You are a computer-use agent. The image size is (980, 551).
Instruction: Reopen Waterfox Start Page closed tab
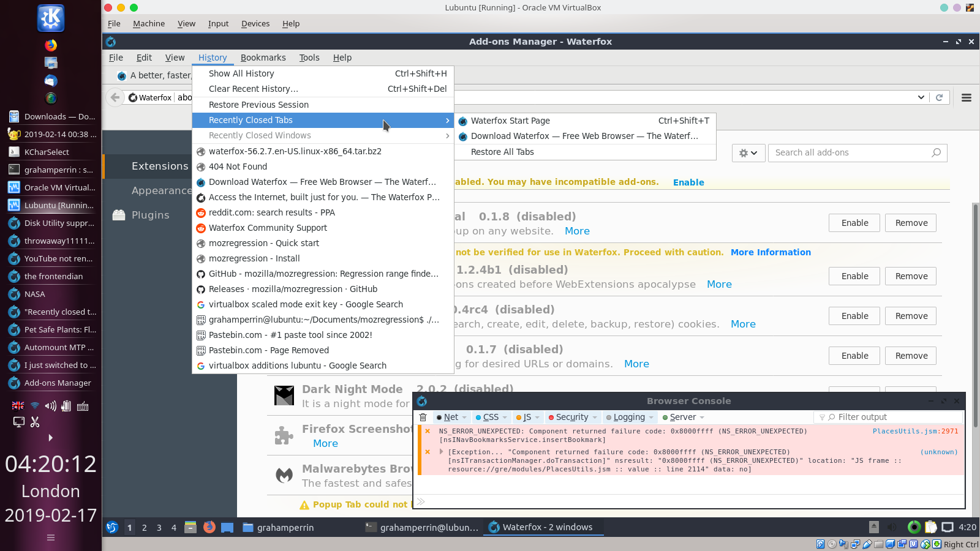point(585,121)
